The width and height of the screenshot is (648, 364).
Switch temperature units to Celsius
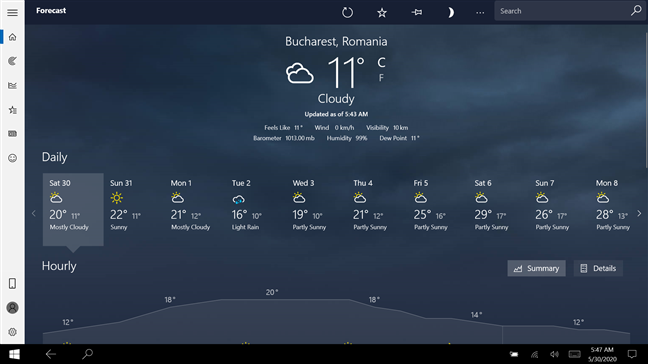[381, 63]
